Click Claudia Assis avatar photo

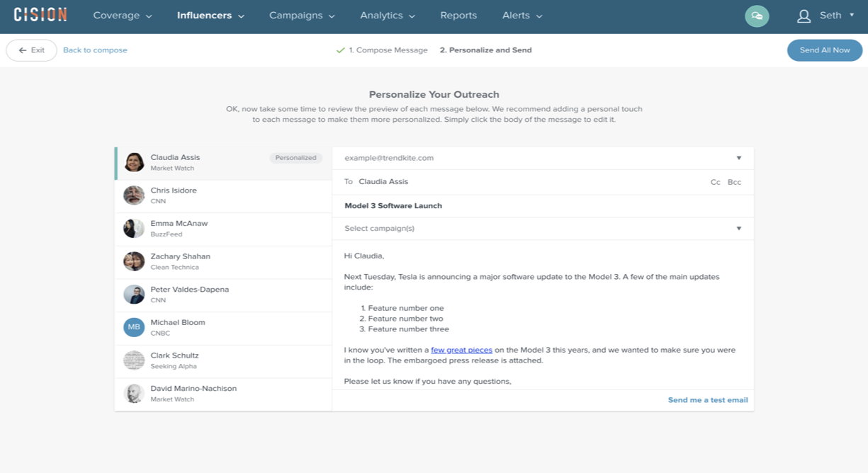click(x=134, y=162)
